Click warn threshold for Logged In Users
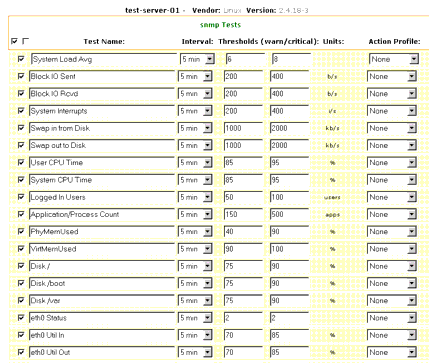 click(243, 197)
